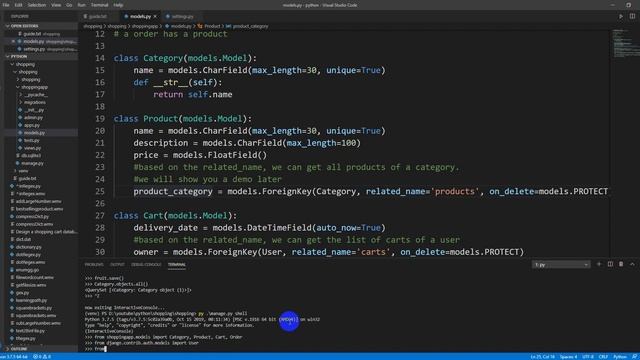Image resolution: width=640 pixels, height=360 pixels.
Task: Switch to the guide.txt editor tab
Action: click(x=98, y=16)
